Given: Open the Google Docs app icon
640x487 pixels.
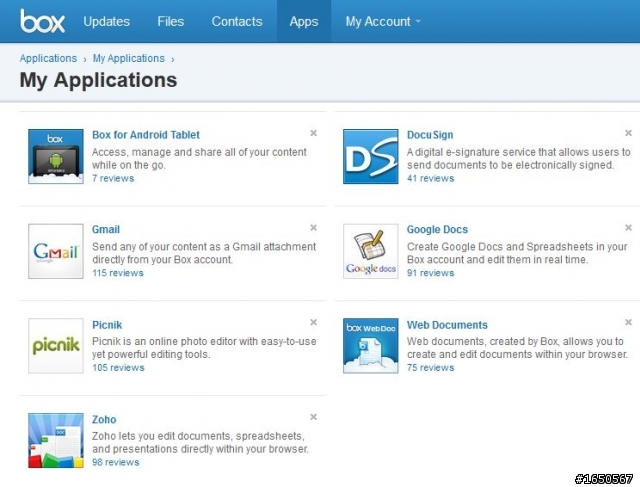Looking at the screenshot, I should (371, 251).
